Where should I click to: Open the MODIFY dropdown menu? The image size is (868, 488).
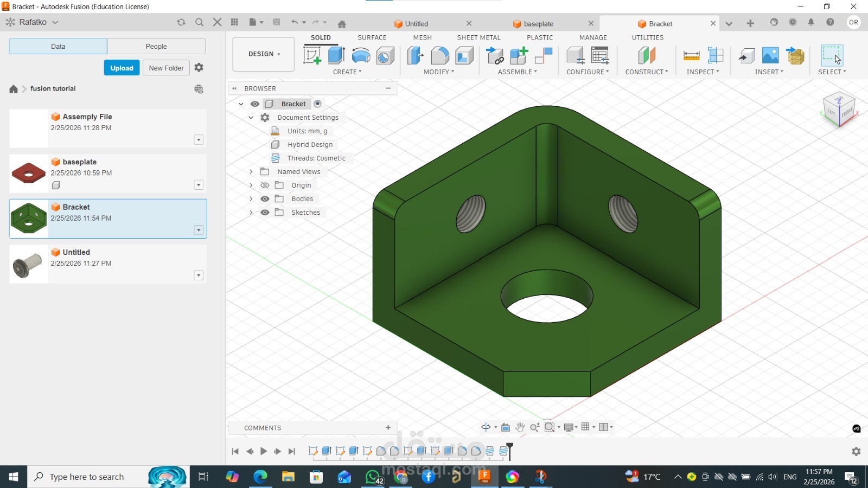pos(439,72)
